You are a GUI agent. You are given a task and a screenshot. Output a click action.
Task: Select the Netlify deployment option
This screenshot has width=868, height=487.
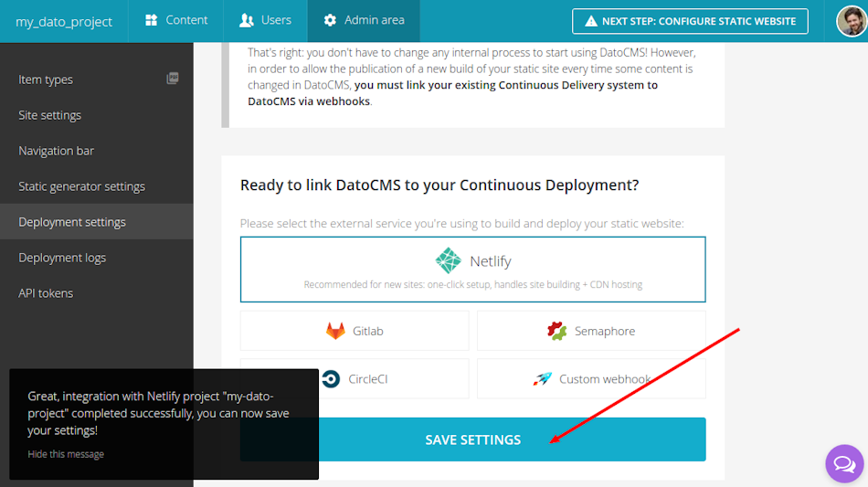tap(472, 270)
